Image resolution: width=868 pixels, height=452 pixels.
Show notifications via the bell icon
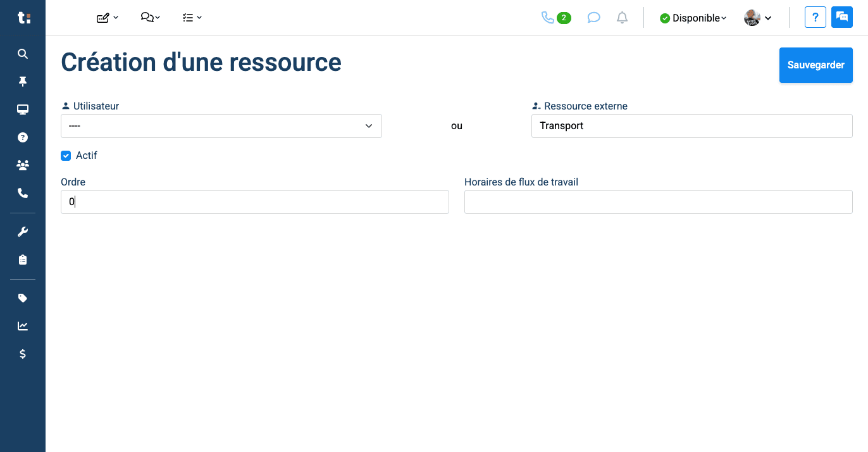[623, 18]
